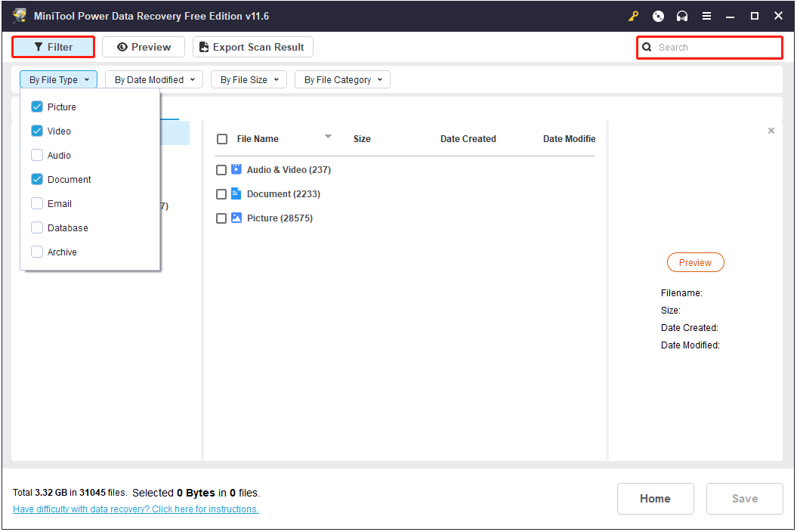Click the key register icon in title bar
The width and height of the screenshot is (797, 532).
[x=633, y=17]
